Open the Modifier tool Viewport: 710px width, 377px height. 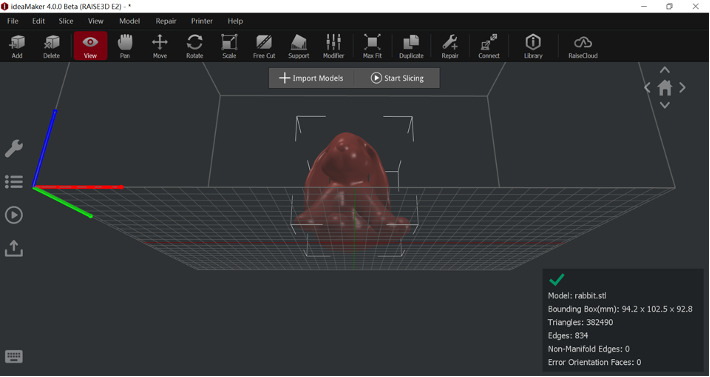(334, 46)
